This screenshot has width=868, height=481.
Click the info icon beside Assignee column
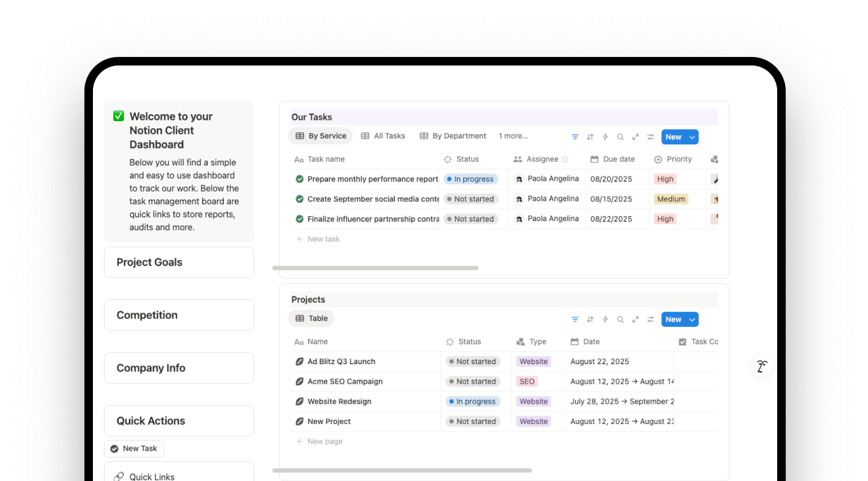pos(565,160)
